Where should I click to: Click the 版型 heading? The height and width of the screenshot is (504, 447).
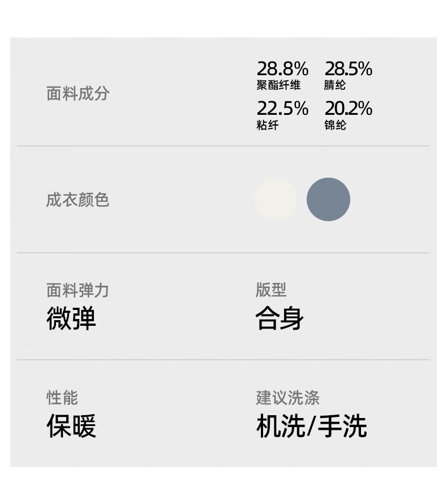[x=270, y=290]
